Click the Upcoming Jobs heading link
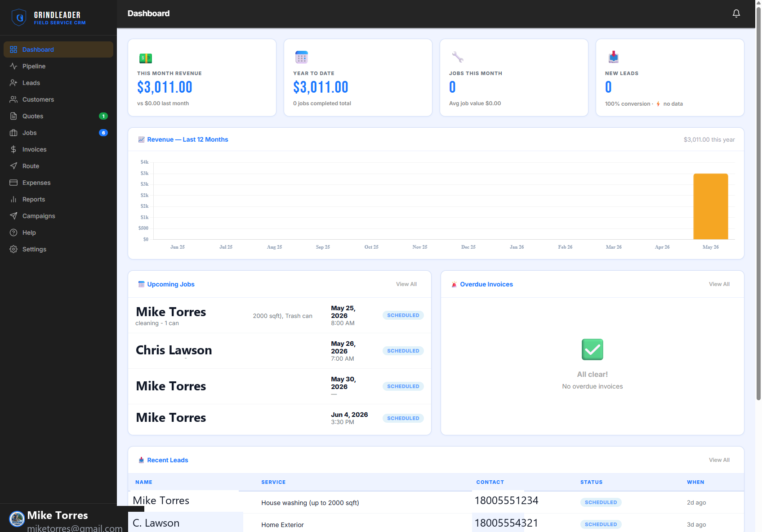Viewport: 762px width, 532px height. click(171, 284)
